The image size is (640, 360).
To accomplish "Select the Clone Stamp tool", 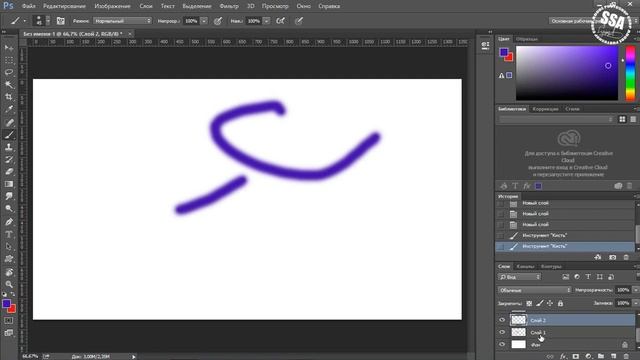I will click(x=9, y=147).
